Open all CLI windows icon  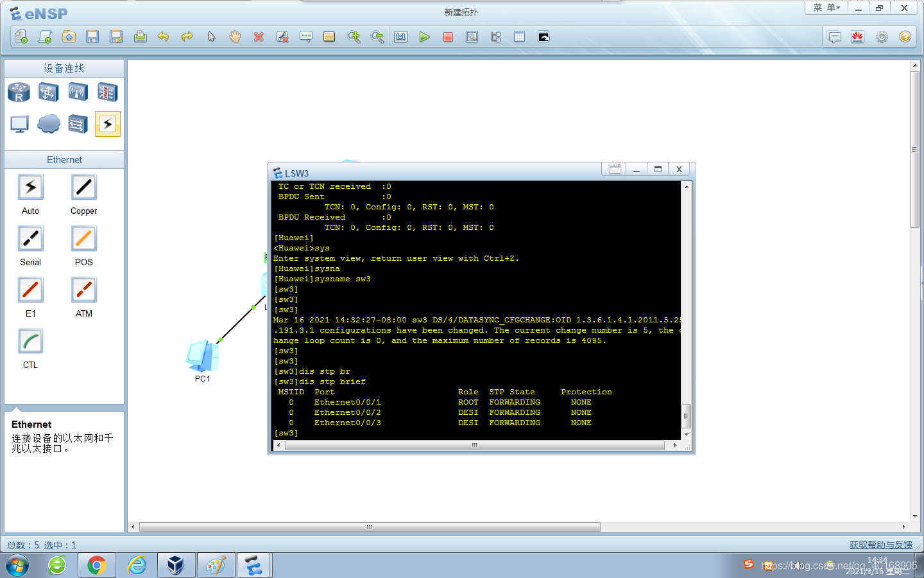click(543, 37)
